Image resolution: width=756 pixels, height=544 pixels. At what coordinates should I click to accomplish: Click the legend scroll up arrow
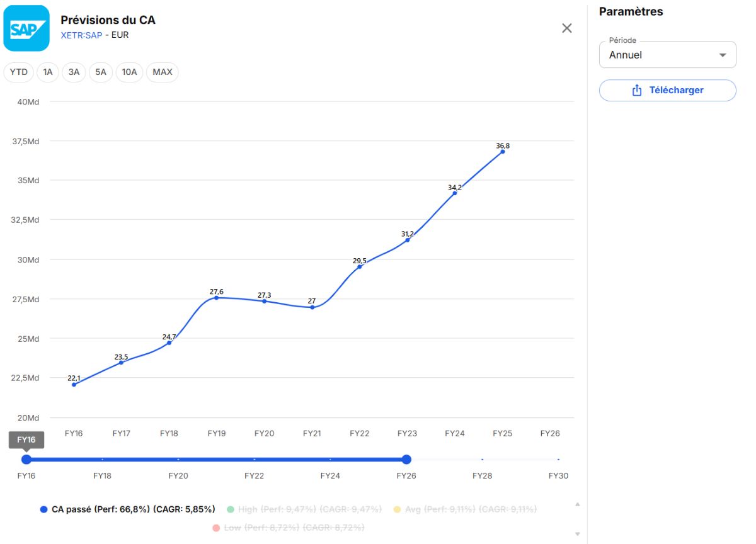pyautogui.click(x=577, y=504)
